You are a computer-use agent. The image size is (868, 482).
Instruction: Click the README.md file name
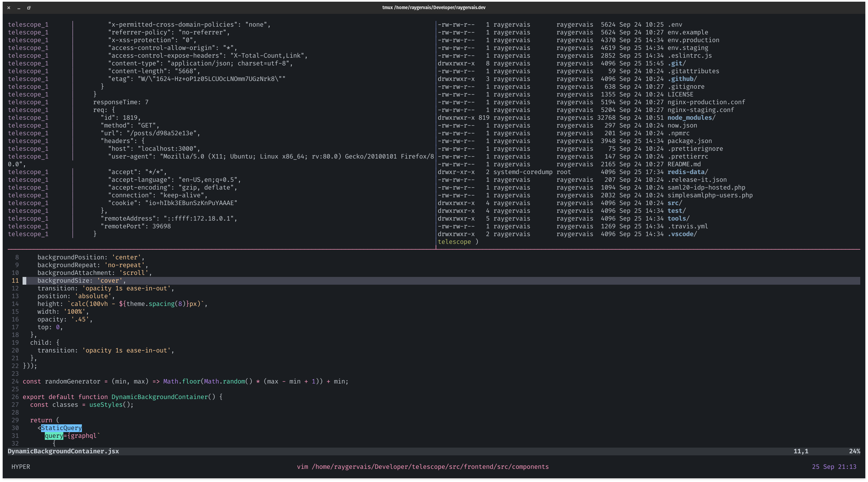(684, 164)
